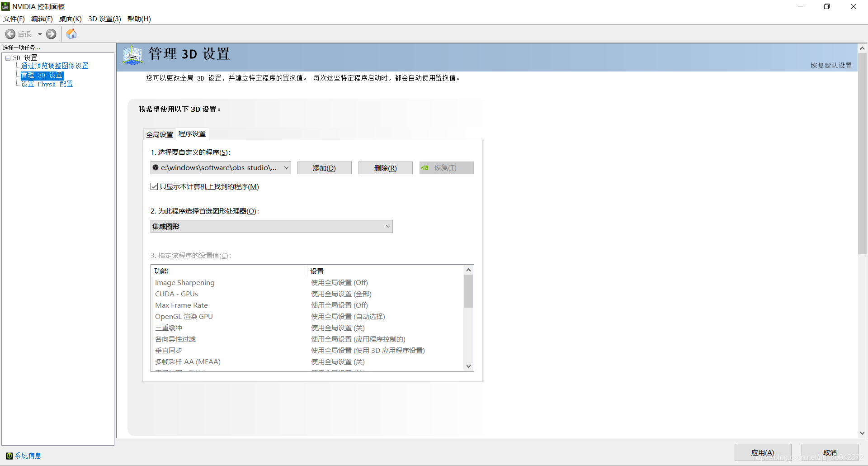868x466 pixels.
Task: Switch to the 全局设置 tab
Action: point(160,134)
